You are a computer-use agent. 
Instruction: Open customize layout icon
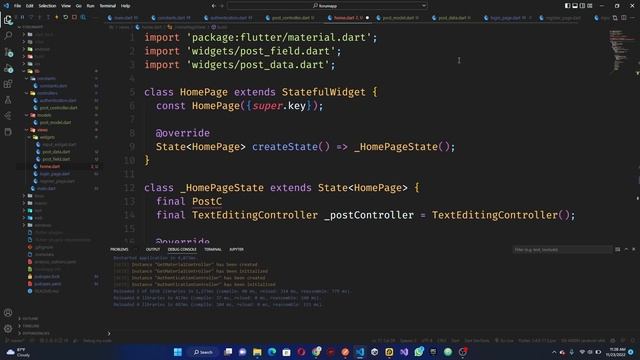point(590,6)
